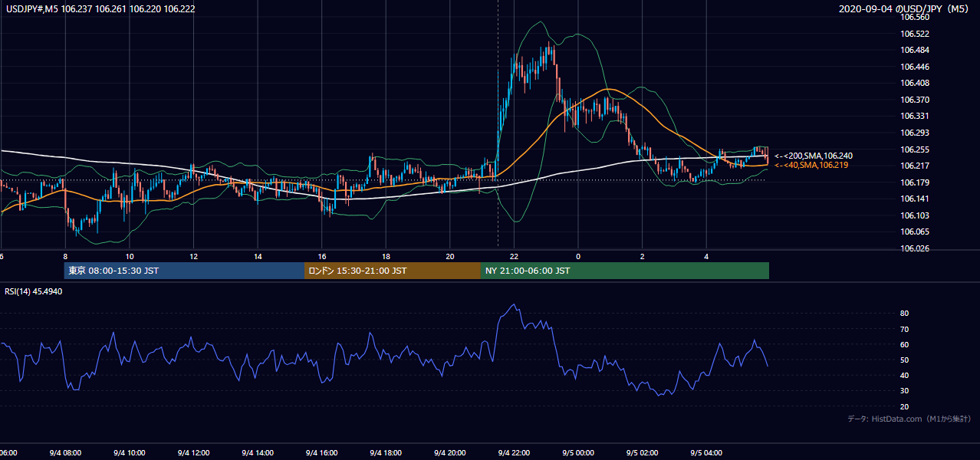Click price axis value 106.331
Viewport: 980px width, 460px height.
(916, 117)
